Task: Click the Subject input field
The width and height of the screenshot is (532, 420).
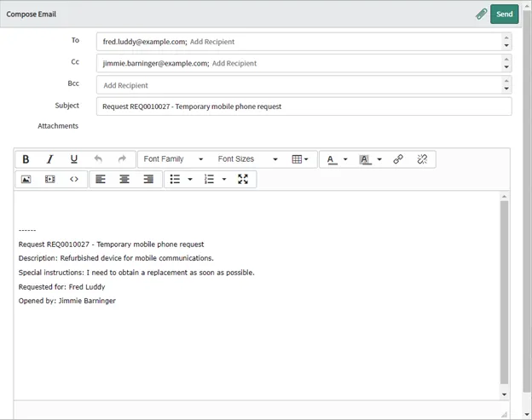Action: [304, 106]
